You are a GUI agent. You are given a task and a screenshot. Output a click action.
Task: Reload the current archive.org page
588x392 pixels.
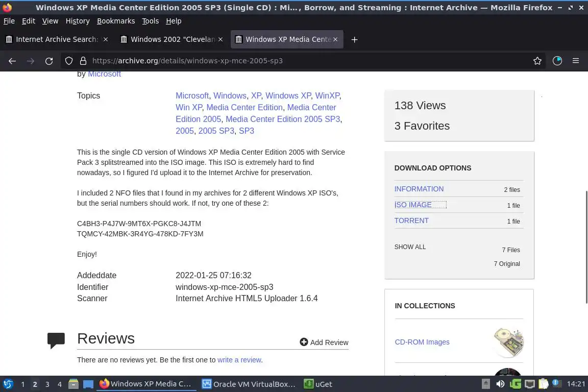point(49,61)
